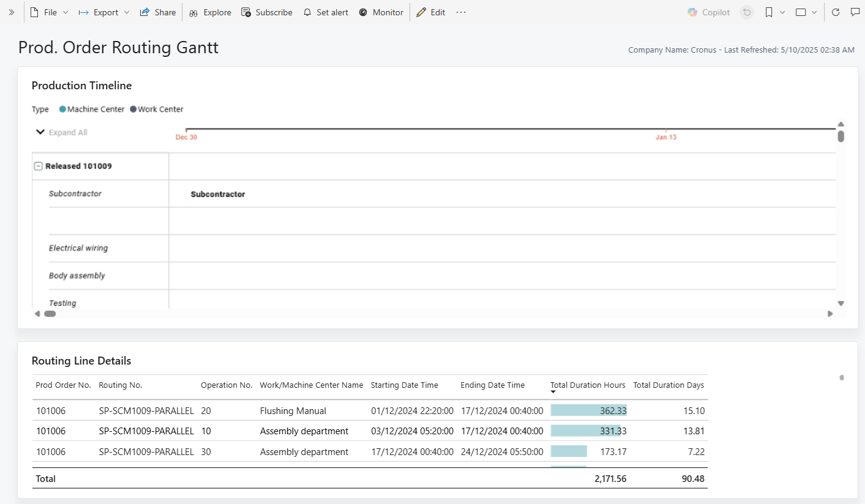Open the Comments speech bubble icon
Screen dimensions: 865x504
click(x=855, y=12)
